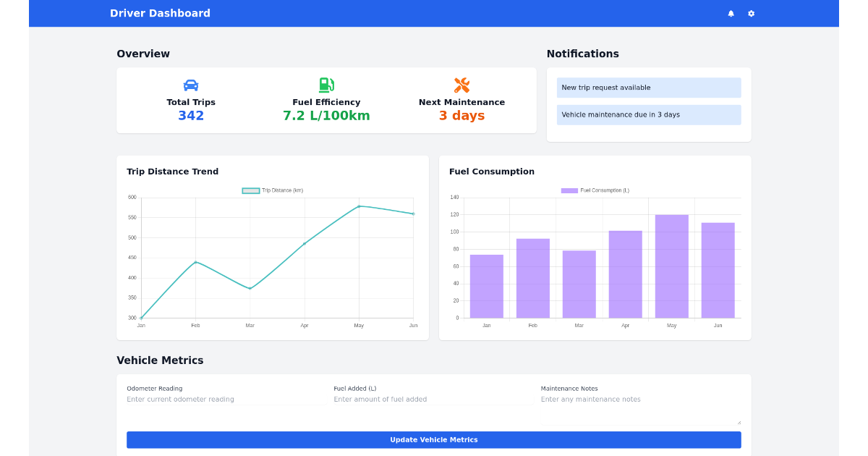Image resolution: width=868 pixels, height=456 pixels.
Task: Click the Fuel Consumption legend swatch
Action: (569, 190)
